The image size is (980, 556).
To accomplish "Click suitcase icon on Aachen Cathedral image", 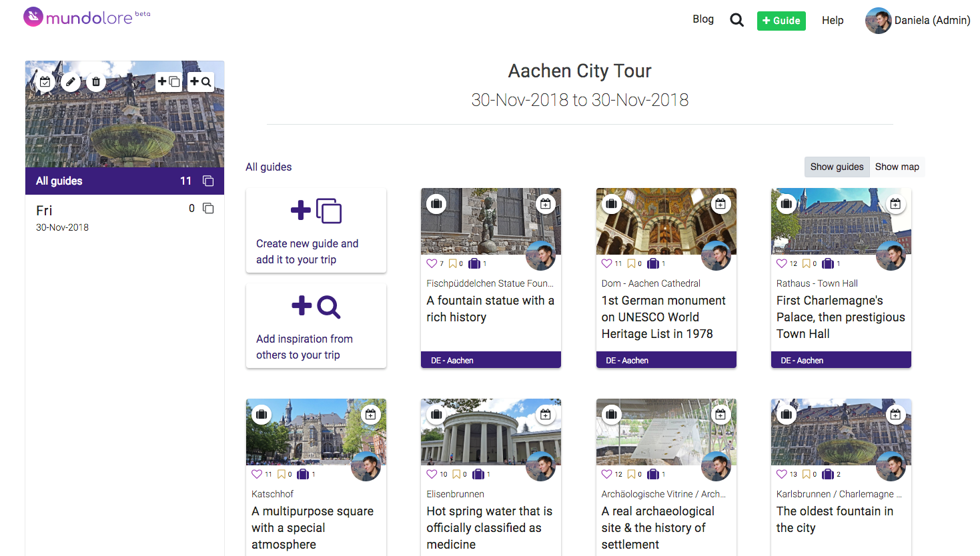I will [x=612, y=203].
